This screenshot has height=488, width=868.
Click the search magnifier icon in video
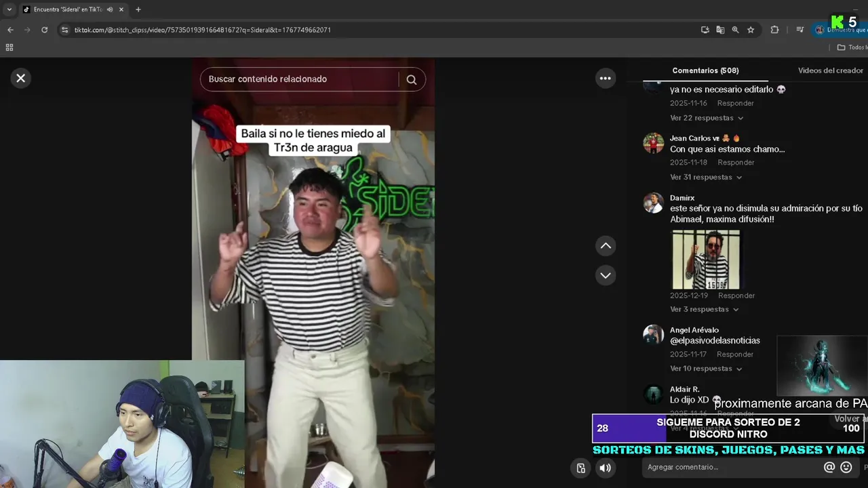(412, 79)
